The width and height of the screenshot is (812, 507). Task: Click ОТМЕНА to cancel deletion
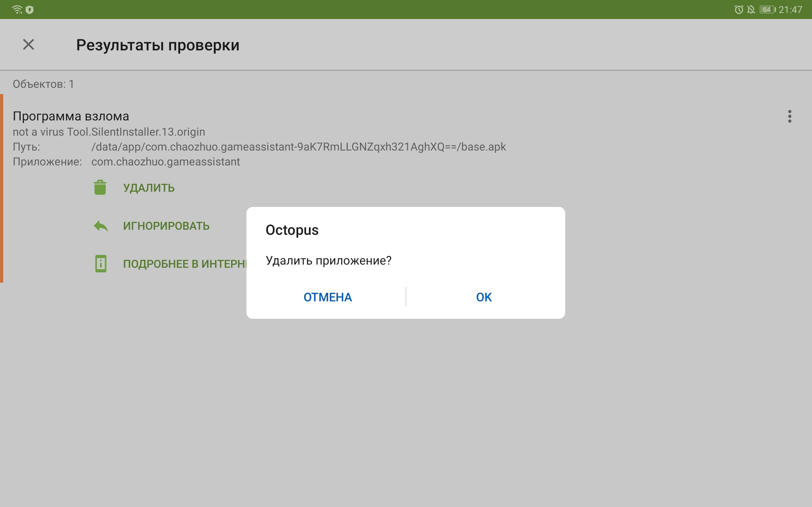pos(327,297)
